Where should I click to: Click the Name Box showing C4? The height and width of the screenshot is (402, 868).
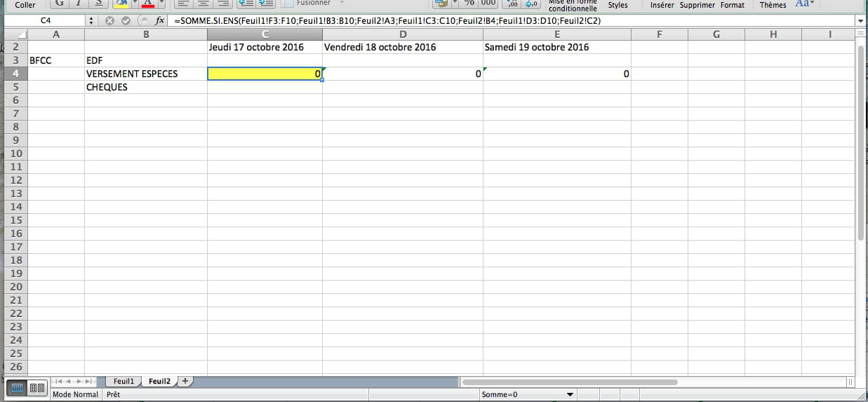[46, 21]
